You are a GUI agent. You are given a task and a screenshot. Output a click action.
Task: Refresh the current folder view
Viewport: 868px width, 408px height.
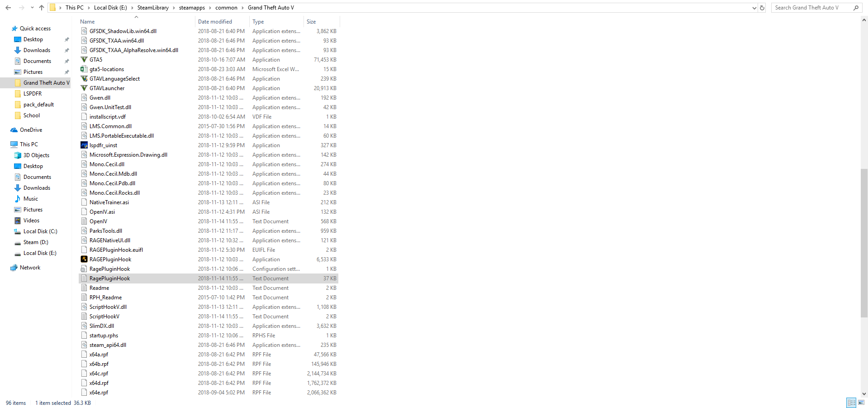coord(762,8)
